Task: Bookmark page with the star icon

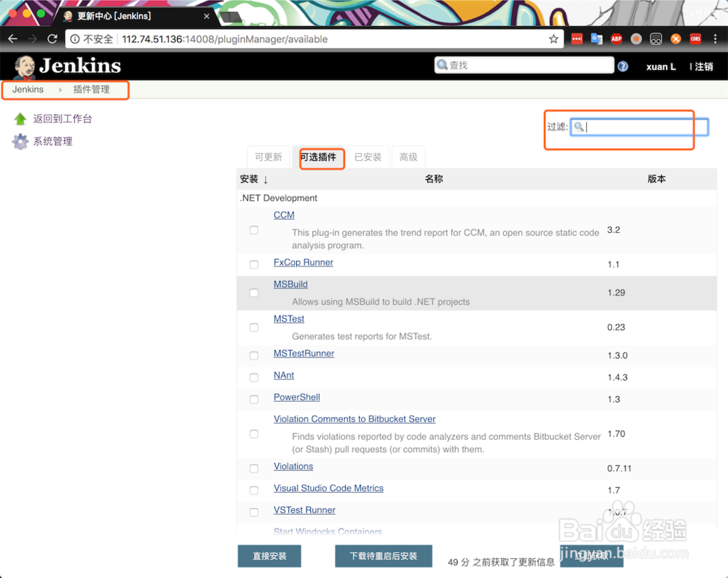Action: (553, 39)
